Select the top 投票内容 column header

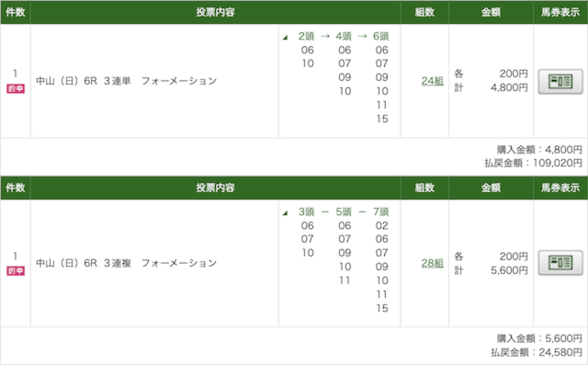click(216, 12)
